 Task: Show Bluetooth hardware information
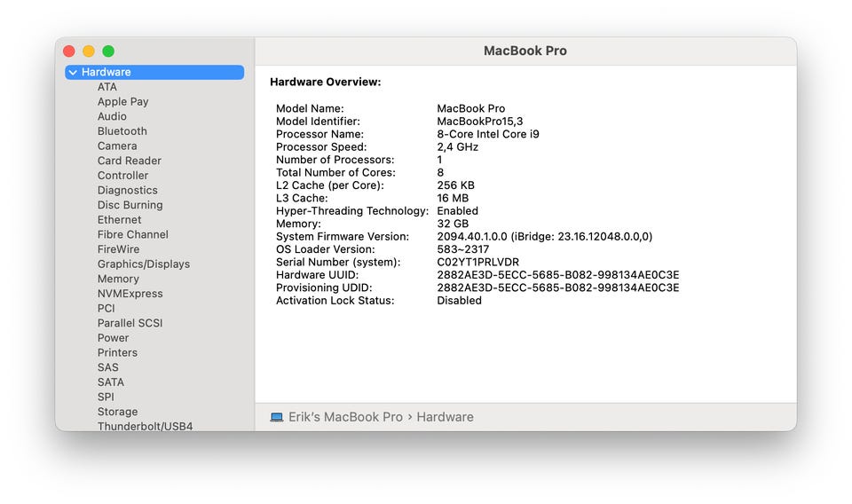tap(122, 131)
